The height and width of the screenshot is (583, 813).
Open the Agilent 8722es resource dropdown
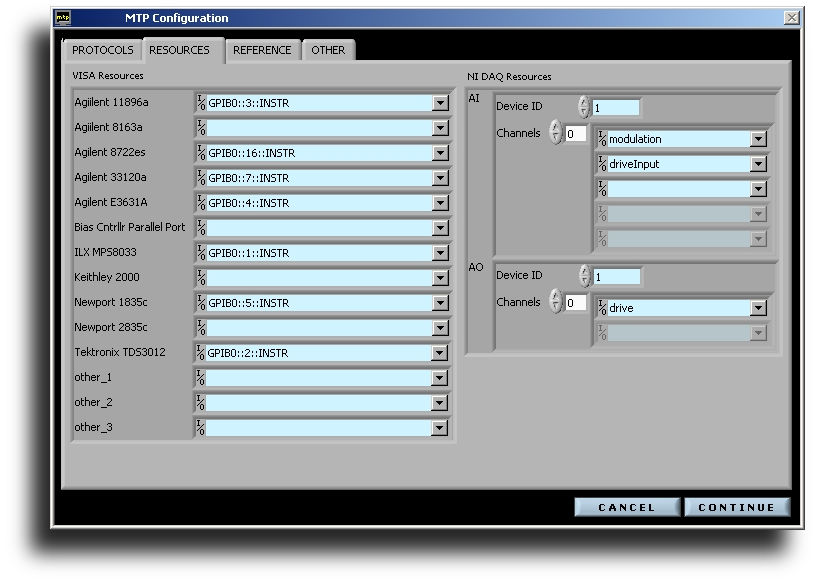tap(441, 153)
